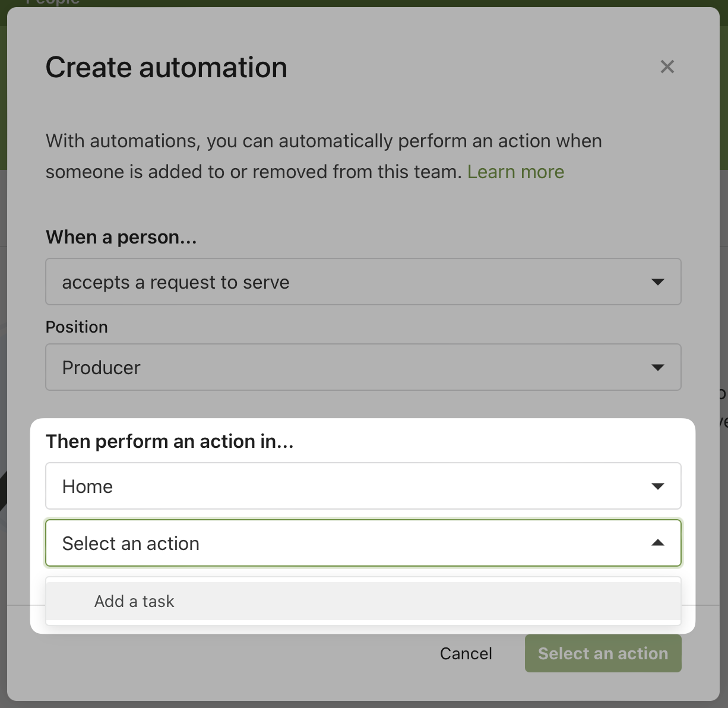Choose the 'Add a task' option

tap(134, 601)
